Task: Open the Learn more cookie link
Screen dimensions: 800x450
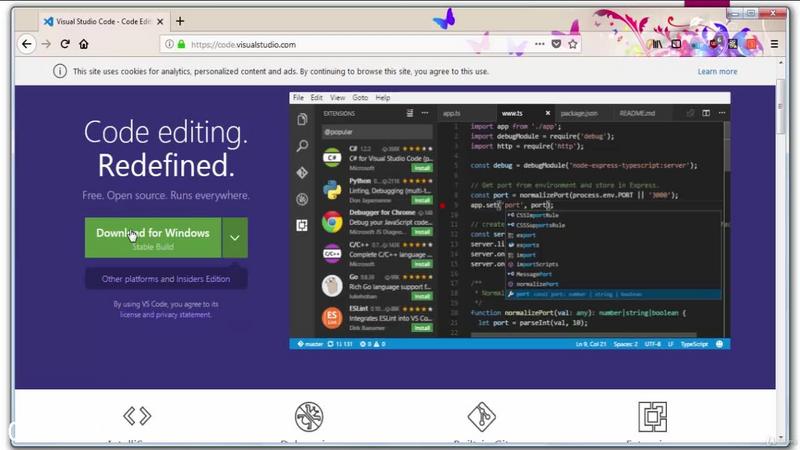Action: coord(717,71)
